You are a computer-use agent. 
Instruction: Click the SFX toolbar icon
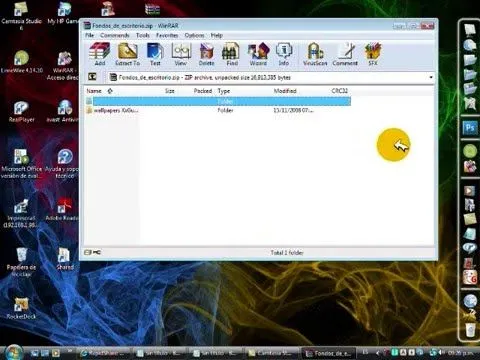pos(373,54)
